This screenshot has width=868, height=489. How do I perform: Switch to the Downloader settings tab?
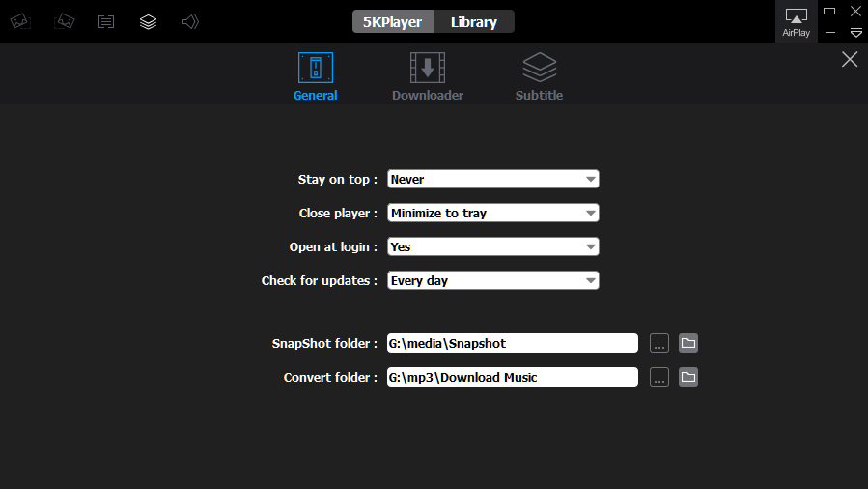coord(428,76)
